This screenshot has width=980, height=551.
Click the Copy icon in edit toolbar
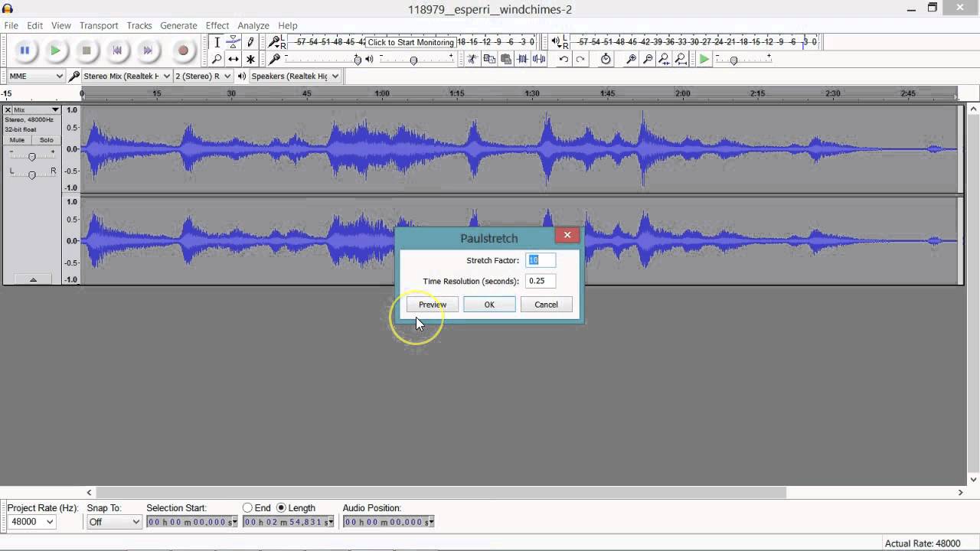coord(489,59)
